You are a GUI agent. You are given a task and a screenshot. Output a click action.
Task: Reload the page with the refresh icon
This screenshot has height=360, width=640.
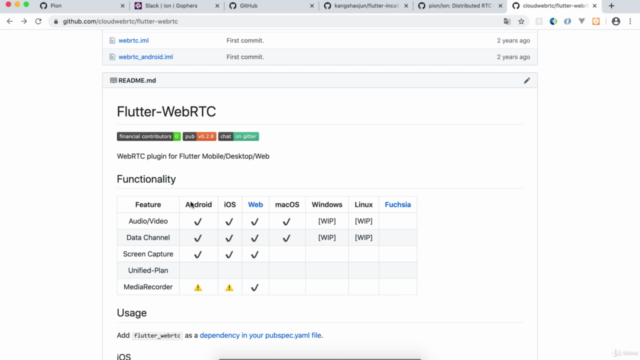pyautogui.click(x=38, y=21)
